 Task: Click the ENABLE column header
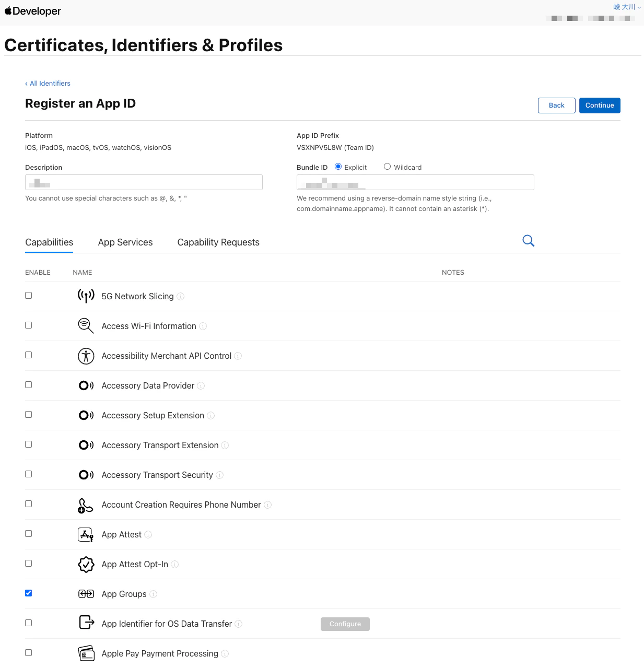pos(38,273)
